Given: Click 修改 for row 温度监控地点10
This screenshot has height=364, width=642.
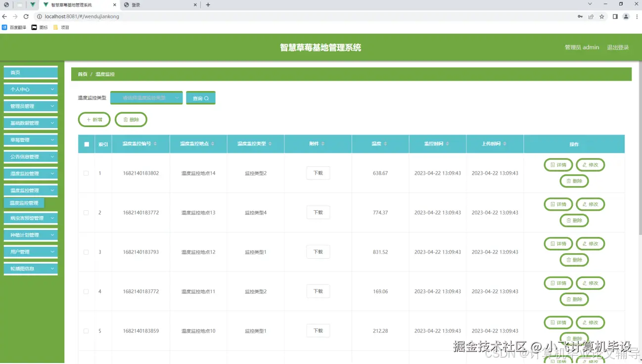Looking at the screenshot, I should [x=591, y=322].
